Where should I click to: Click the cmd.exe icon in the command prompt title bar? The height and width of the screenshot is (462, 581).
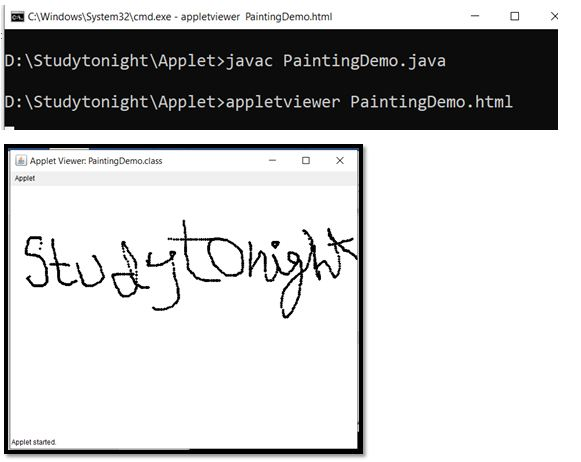17,17
